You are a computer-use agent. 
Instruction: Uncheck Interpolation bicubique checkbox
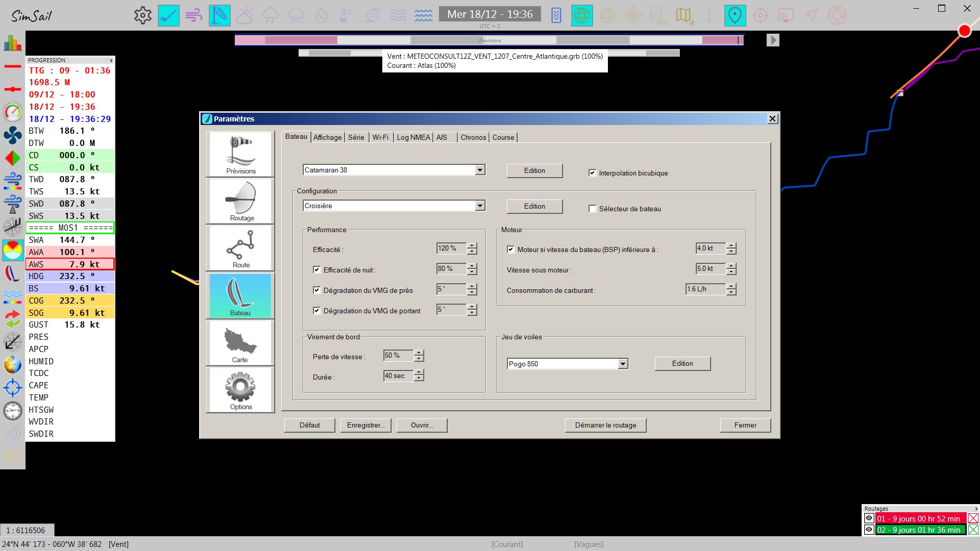(x=592, y=173)
